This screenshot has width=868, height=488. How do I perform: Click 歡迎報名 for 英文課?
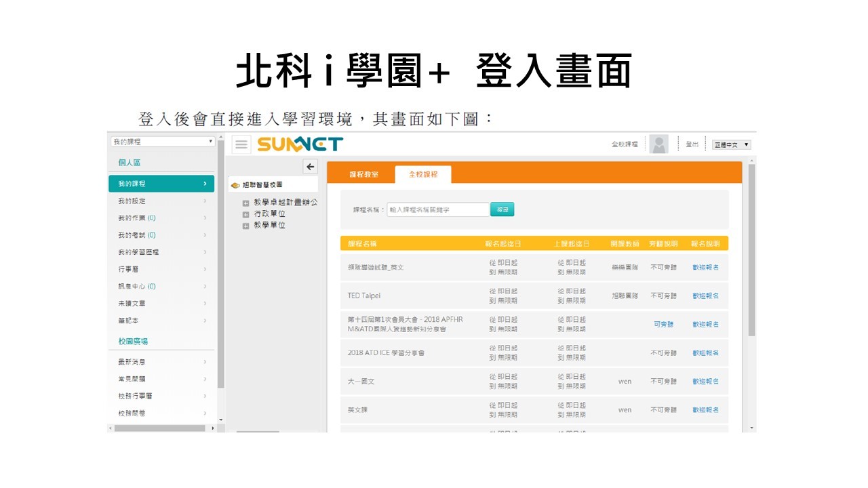(x=705, y=410)
